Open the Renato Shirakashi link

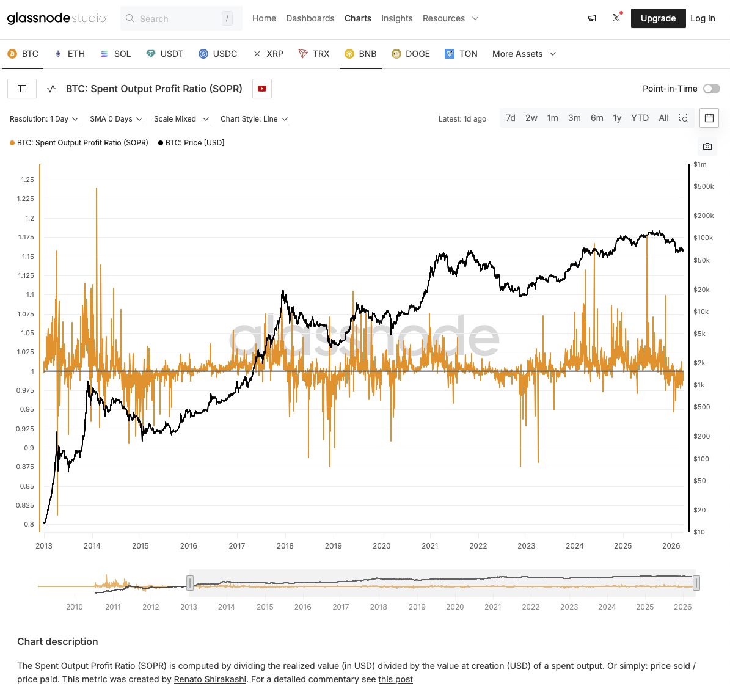tap(210, 679)
